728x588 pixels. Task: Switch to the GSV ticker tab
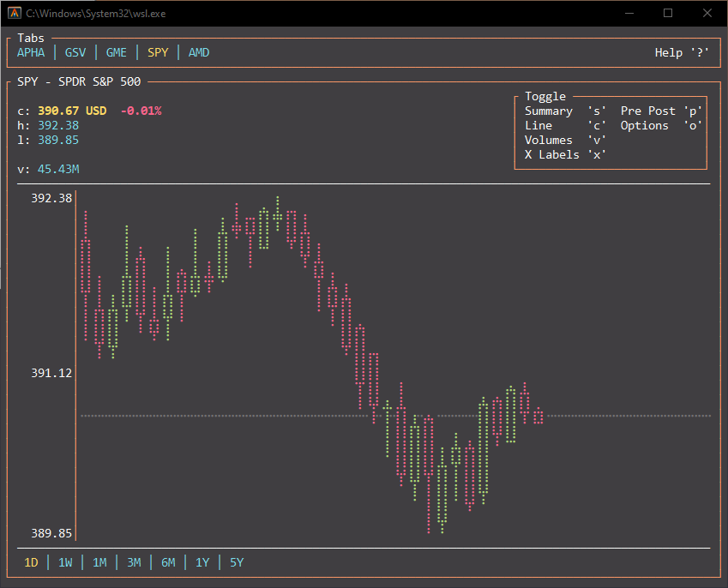(x=75, y=52)
